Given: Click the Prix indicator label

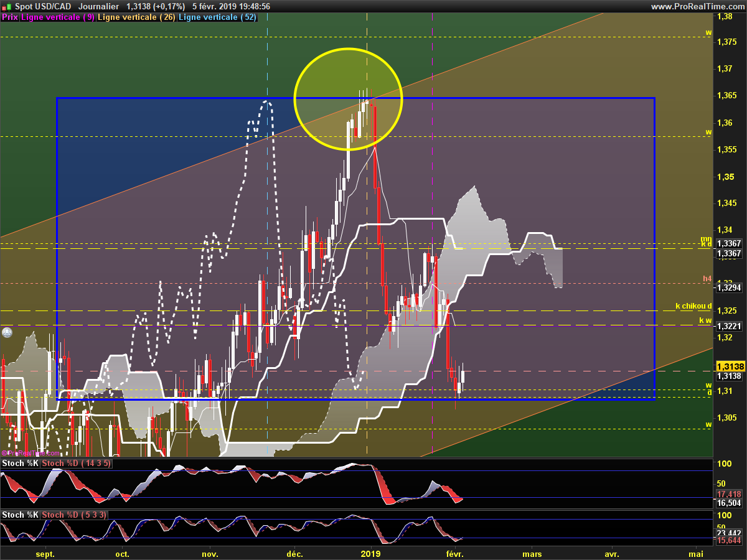Looking at the screenshot, I should point(9,17).
